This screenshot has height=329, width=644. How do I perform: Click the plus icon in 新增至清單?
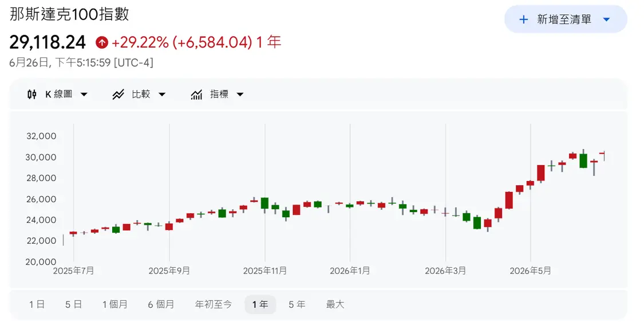(524, 19)
